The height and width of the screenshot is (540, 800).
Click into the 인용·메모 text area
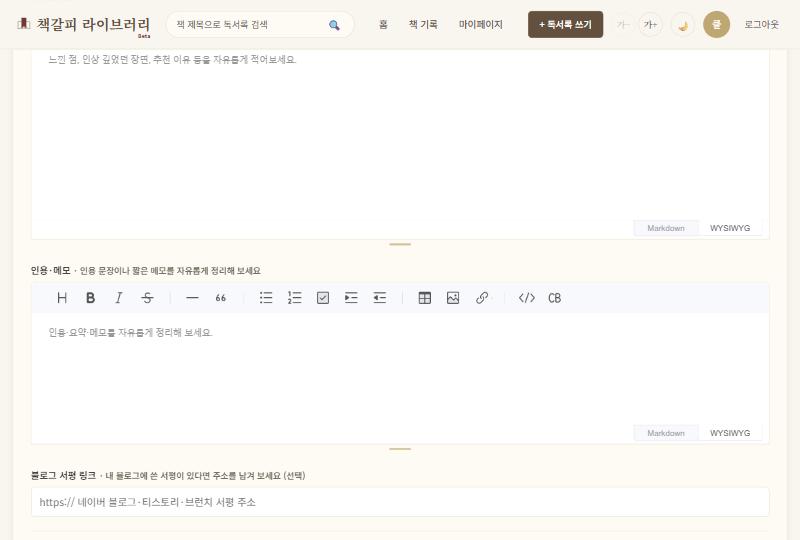pyautogui.click(x=400, y=369)
